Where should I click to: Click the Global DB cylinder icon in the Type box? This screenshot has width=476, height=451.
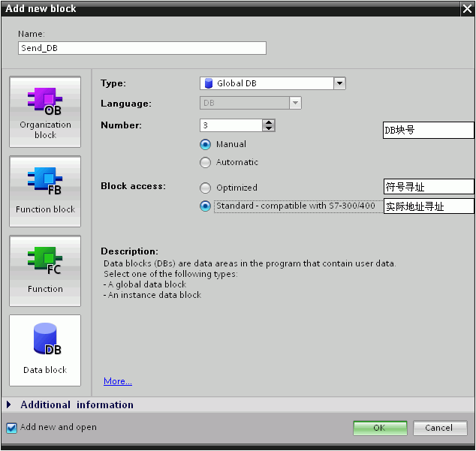[x=209, y=83]
